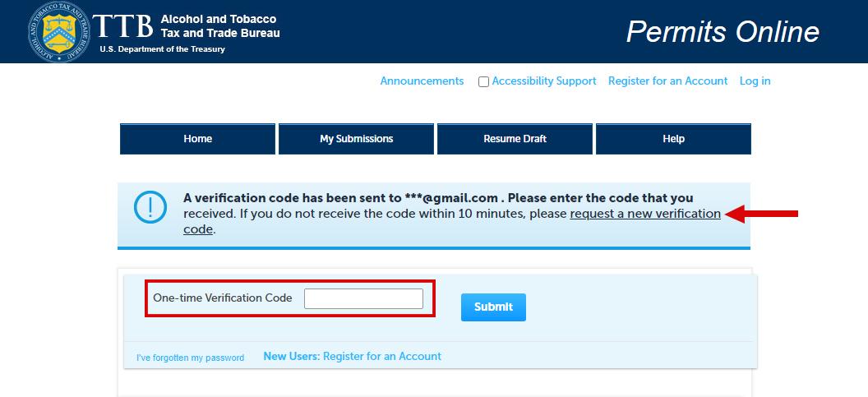Request a new verification code
The height and width of the screenshot is (397, 868).
click(x=644, y=214)
